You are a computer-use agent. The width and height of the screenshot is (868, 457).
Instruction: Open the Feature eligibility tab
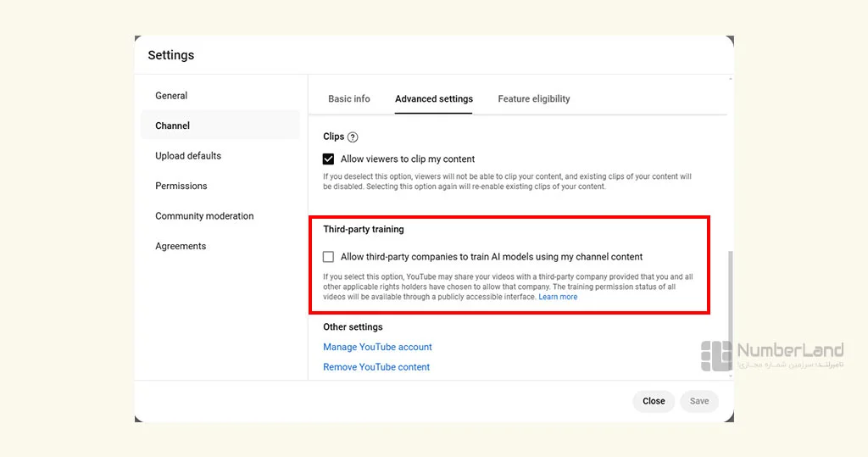click(x=534, y=98)
